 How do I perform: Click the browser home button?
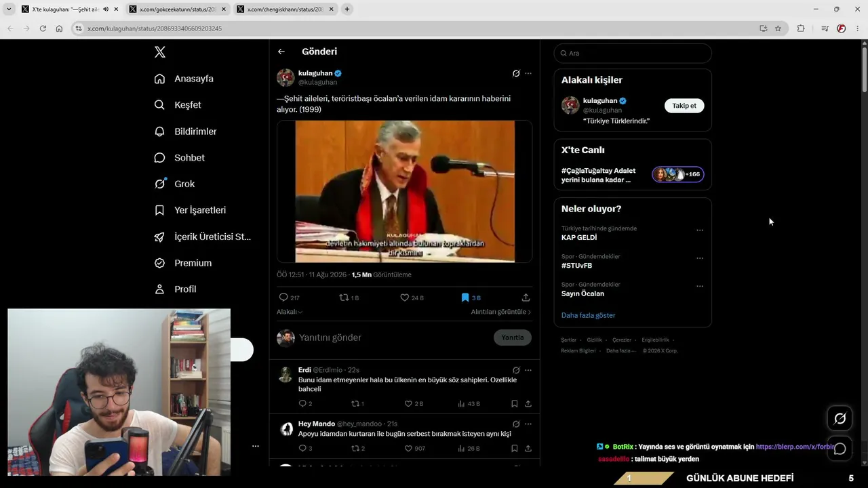click(x=59, y=28)
